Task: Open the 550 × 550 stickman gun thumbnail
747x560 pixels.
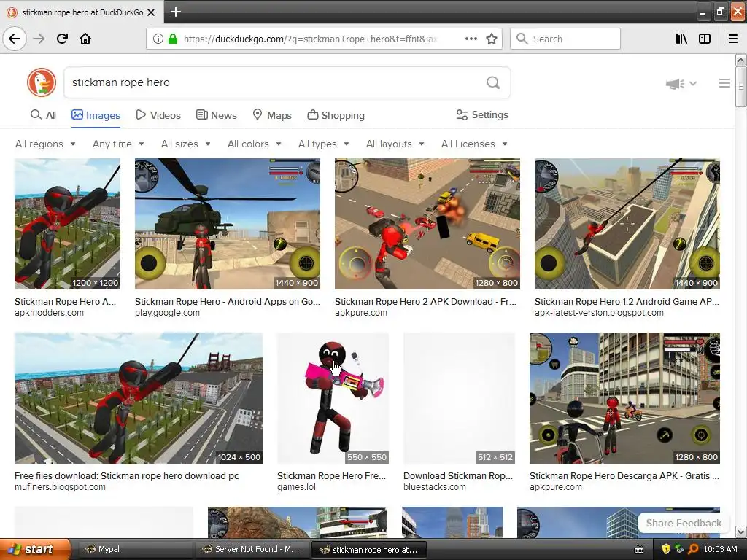Action: coord(333,398)
